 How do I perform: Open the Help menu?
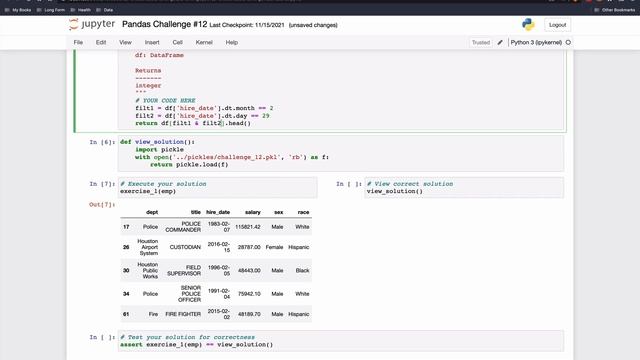pos(232,42)
